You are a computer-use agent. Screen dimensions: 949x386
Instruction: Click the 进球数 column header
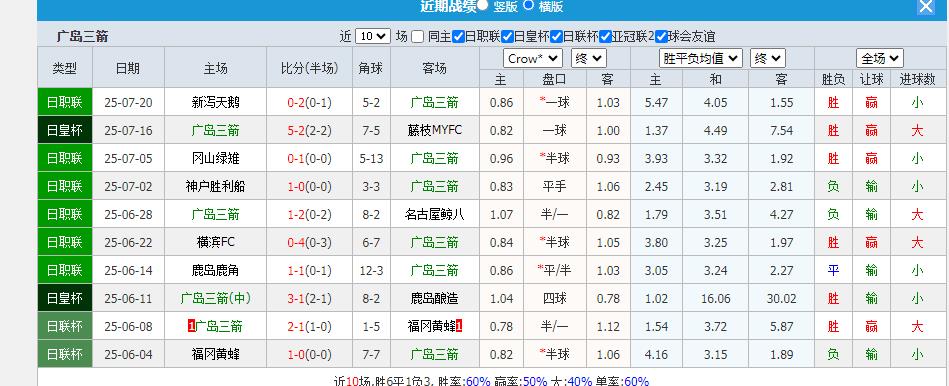[918, 79]
